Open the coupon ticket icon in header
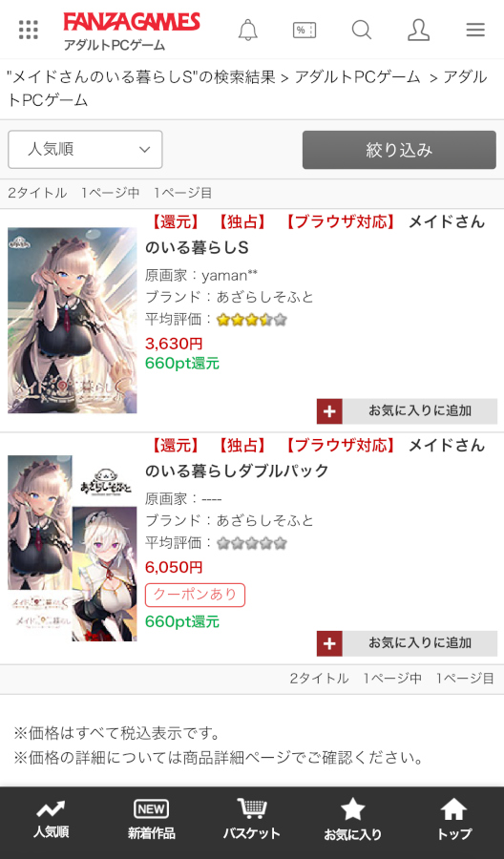504x859 pixels. click(x=304, y=30)
